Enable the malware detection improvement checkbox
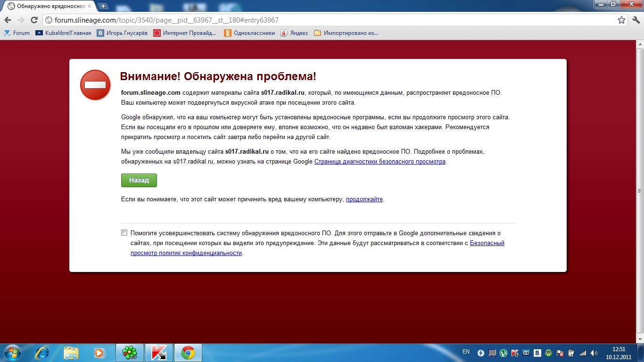644x362 pixels. (124, 232)
